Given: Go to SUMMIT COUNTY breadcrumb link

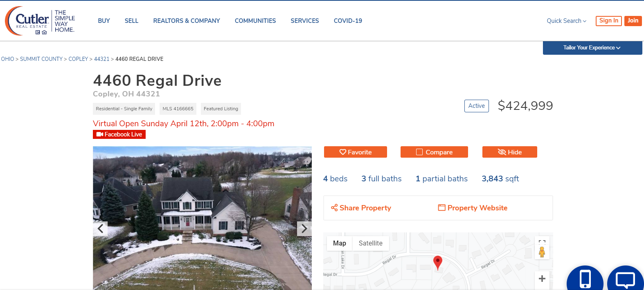Looking at the screenshot, I should pos(41,59).
